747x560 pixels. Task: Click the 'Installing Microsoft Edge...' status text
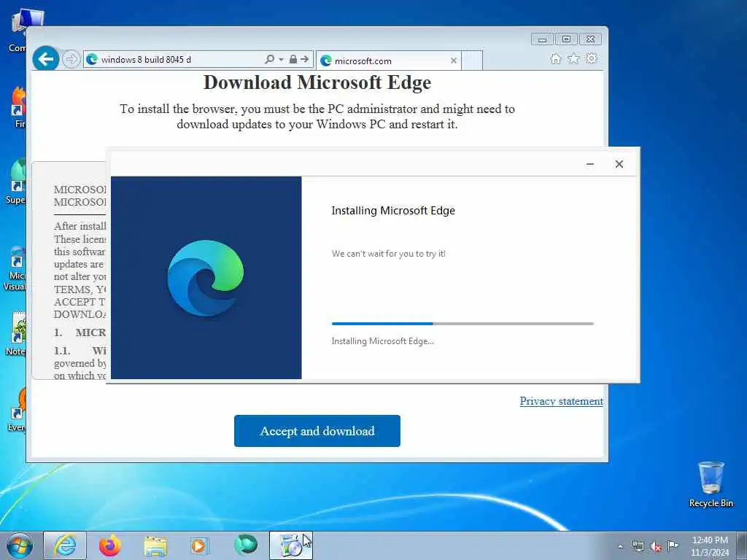tap(382, 341)
